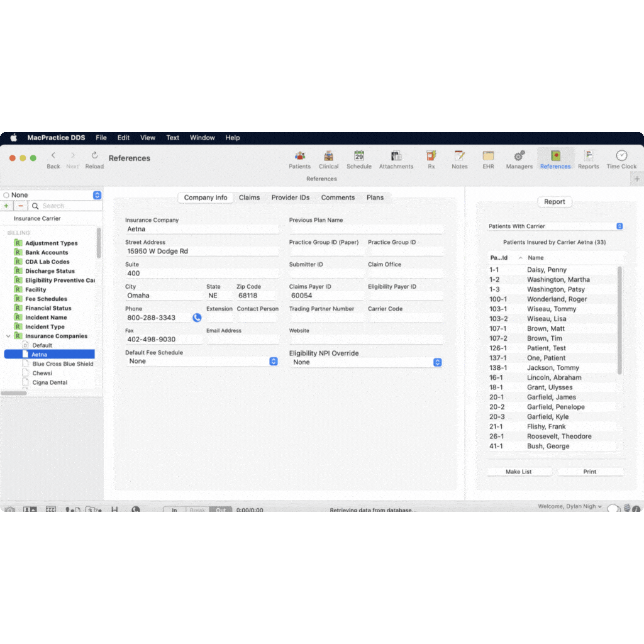Image resolution: width=644 pixels, height=644 pixels.
Task: Switch to the Plans tab
Action: coord(375,197)
